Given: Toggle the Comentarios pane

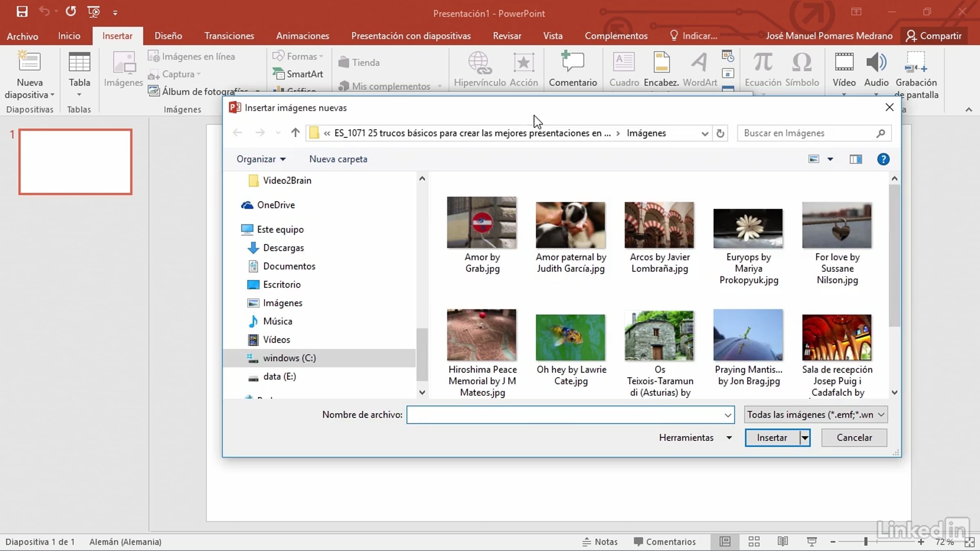Looking at the screenshot, I should (664, 542).
